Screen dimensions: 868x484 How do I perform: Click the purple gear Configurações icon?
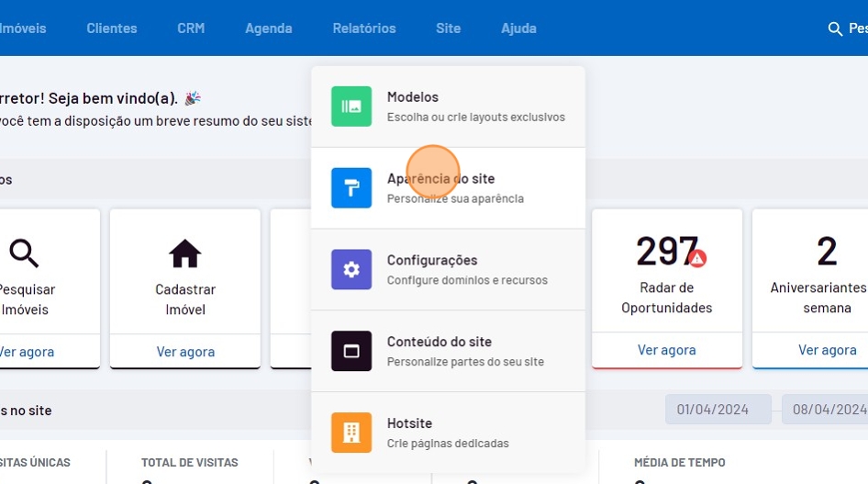tap(351, 270)
